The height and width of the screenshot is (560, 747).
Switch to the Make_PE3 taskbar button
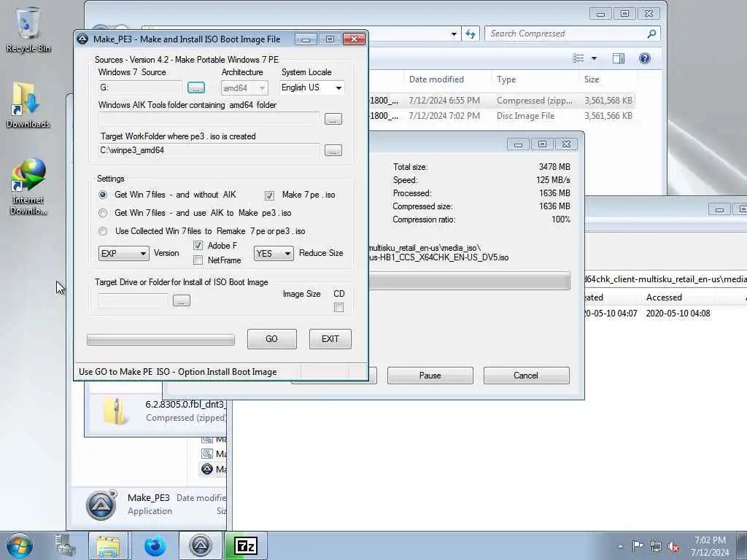pyautogui.click(x=201, y=545)
